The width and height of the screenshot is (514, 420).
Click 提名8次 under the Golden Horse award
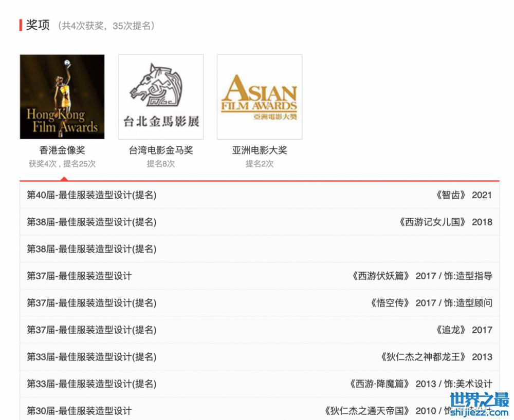coord(161,164)
